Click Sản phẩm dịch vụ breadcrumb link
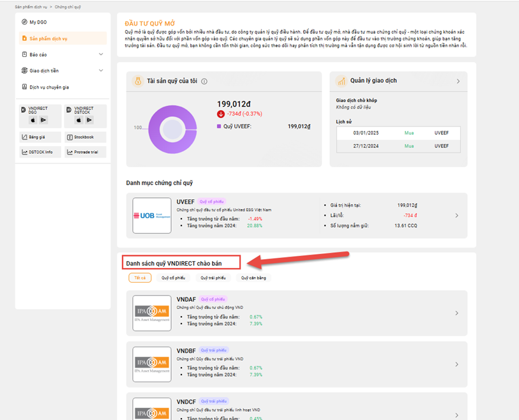Image resolution: width=519 pixels, height=420 pixels. pos(31,7)
